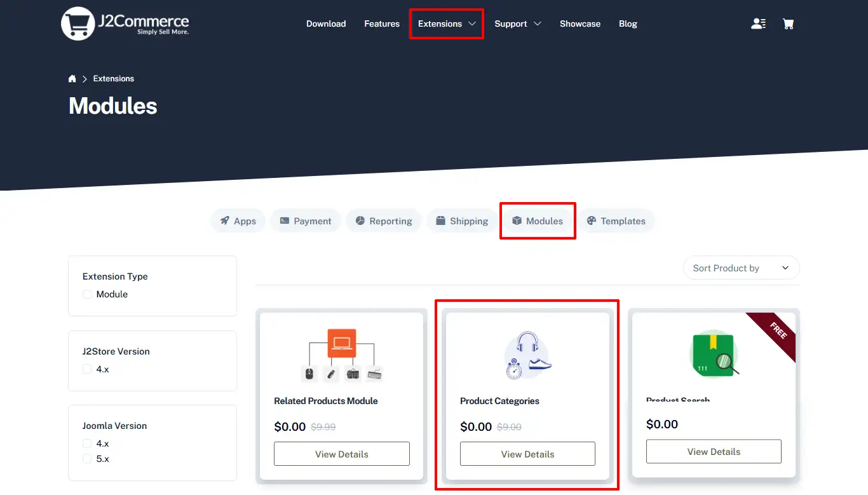The image size is (868, 495).
Task: Open the Product Categories title
Action: pyautogui.click(x=499, y=401)
